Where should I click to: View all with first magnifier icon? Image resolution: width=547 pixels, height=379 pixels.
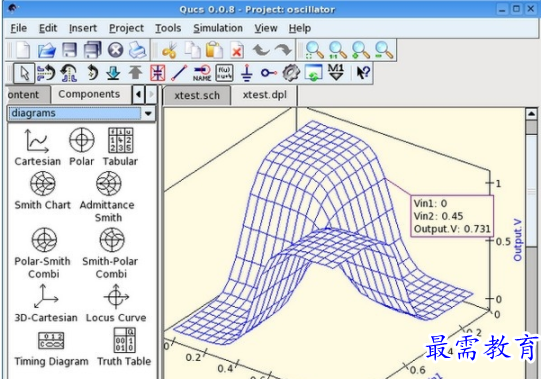[314, 50]
